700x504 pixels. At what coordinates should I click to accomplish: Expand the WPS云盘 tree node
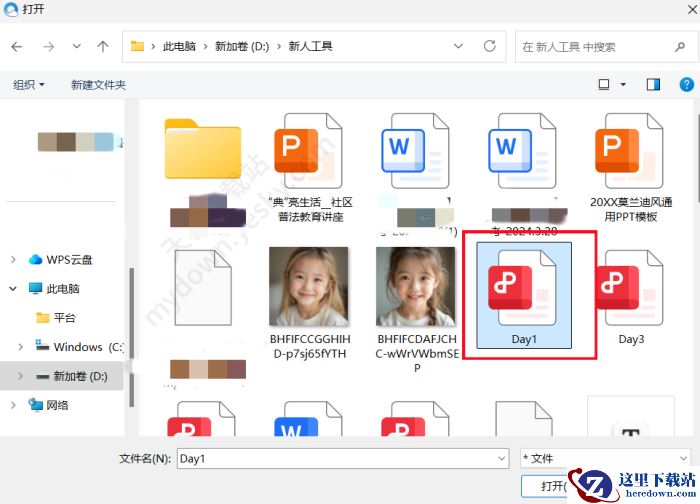(x=13, y=259)
